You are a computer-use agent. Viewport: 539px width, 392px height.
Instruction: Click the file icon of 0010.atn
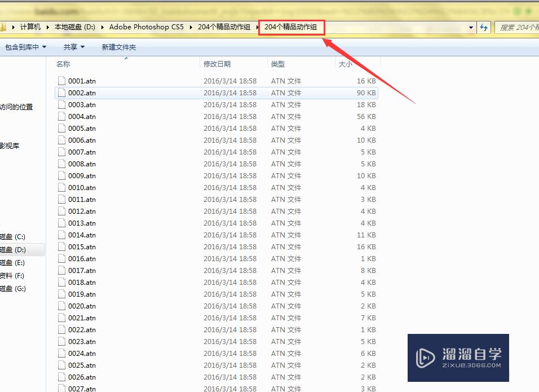[62, 188]
